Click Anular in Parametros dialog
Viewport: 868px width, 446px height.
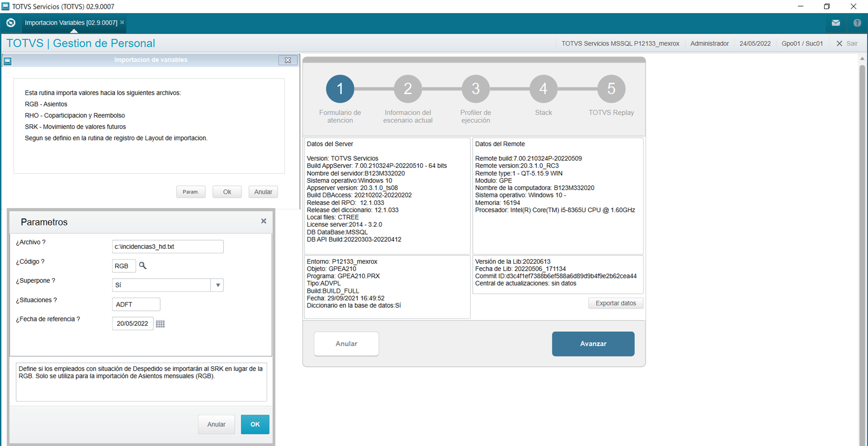216,424
